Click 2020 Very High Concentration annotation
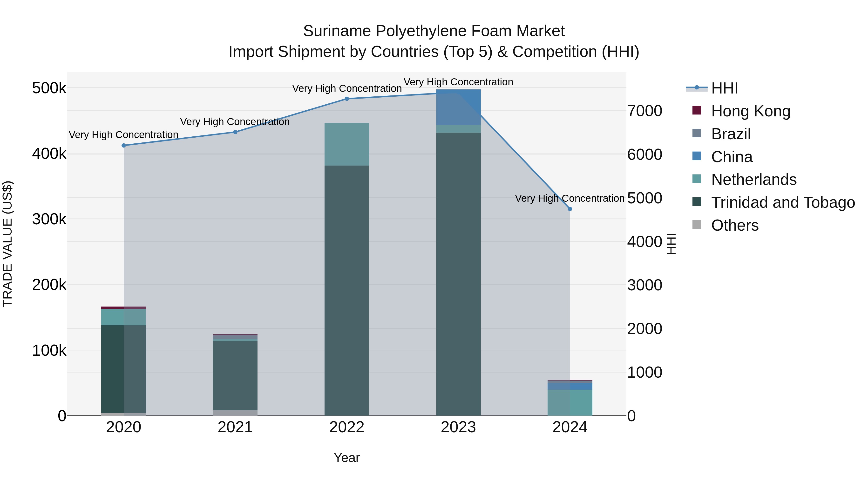The height and width of the screenshot is (488, 868). coord(124,135)
